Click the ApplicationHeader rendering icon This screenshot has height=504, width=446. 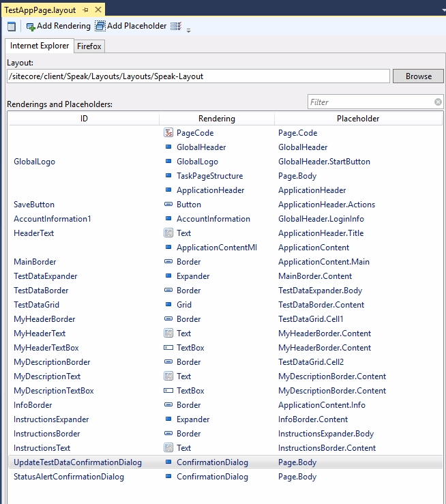coord(168,190)
